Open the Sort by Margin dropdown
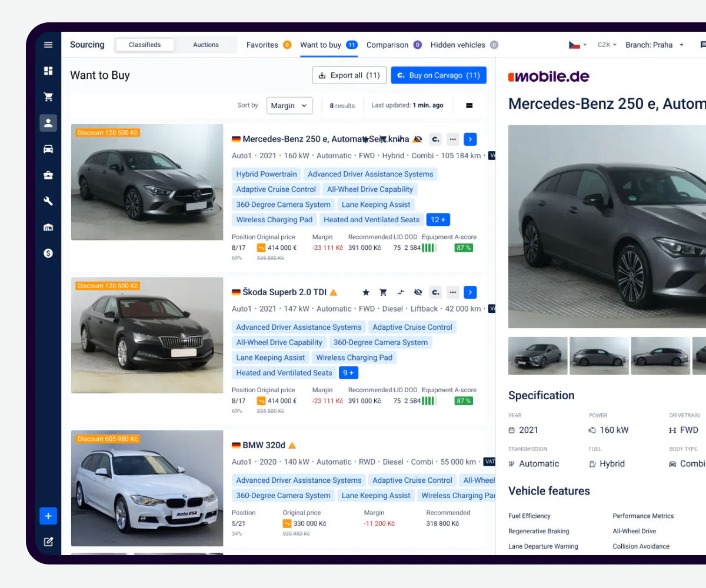The image size is (706, 588). (x=289, y=106)
